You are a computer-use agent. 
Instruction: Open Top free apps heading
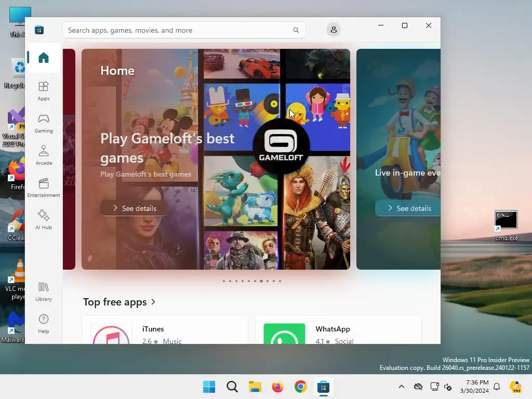[x=115, y=302]
